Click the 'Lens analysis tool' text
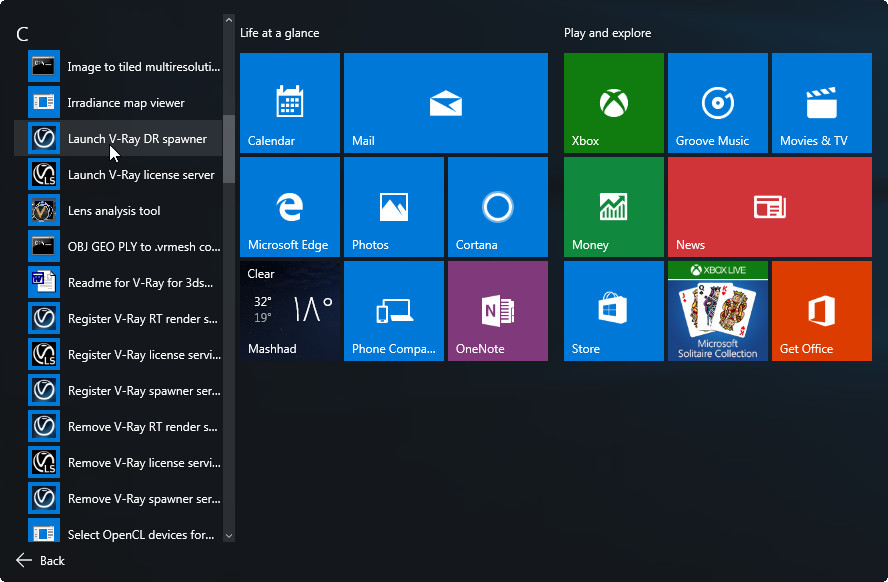 114,211
